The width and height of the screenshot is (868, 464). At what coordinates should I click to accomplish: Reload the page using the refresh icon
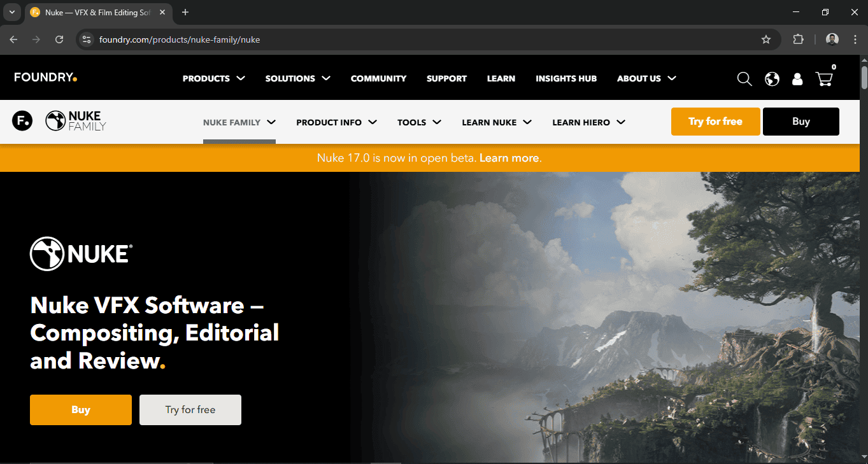59,39
